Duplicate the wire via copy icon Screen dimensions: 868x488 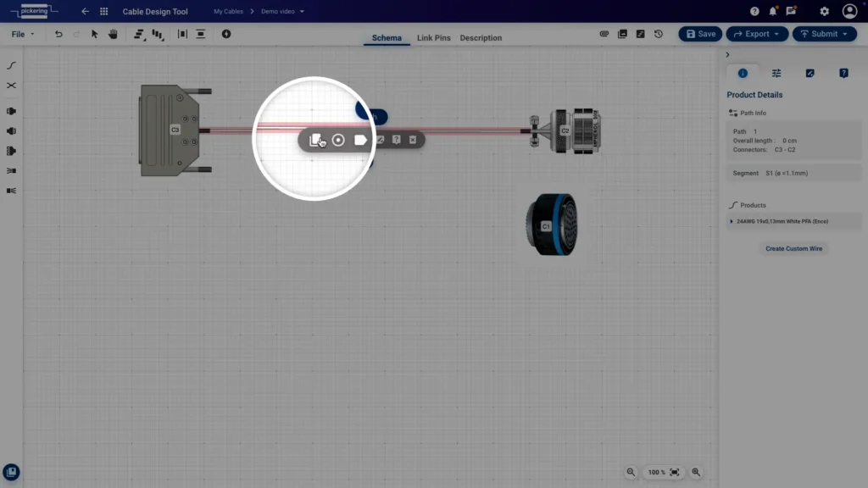315,140
